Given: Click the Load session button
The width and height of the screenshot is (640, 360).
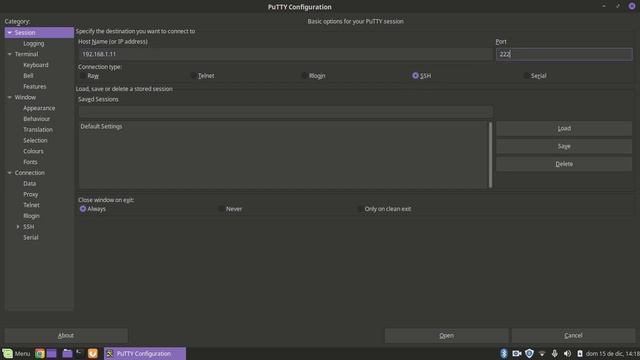Looking at the screenshot, I should (x=564, y=129).
